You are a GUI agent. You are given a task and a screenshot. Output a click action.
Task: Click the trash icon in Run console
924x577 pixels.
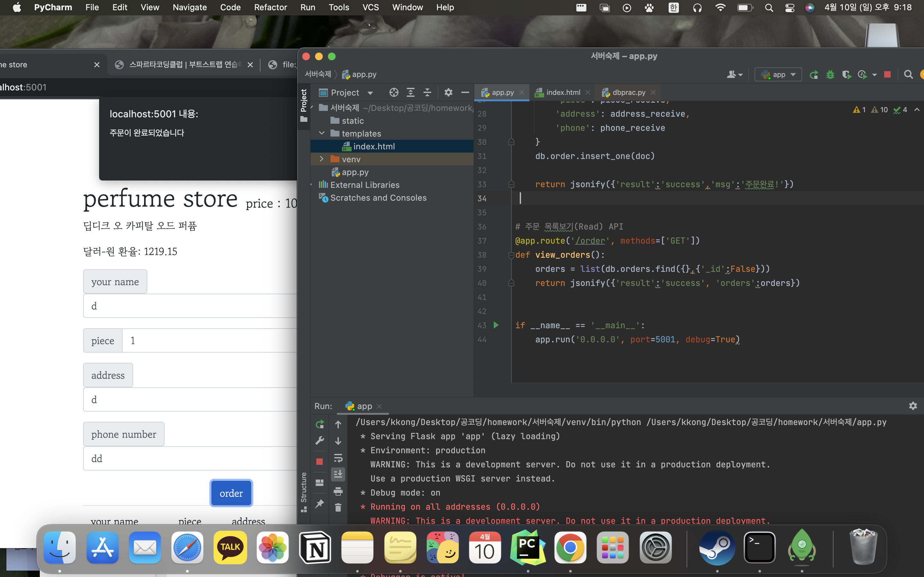[x=338, y=507]
